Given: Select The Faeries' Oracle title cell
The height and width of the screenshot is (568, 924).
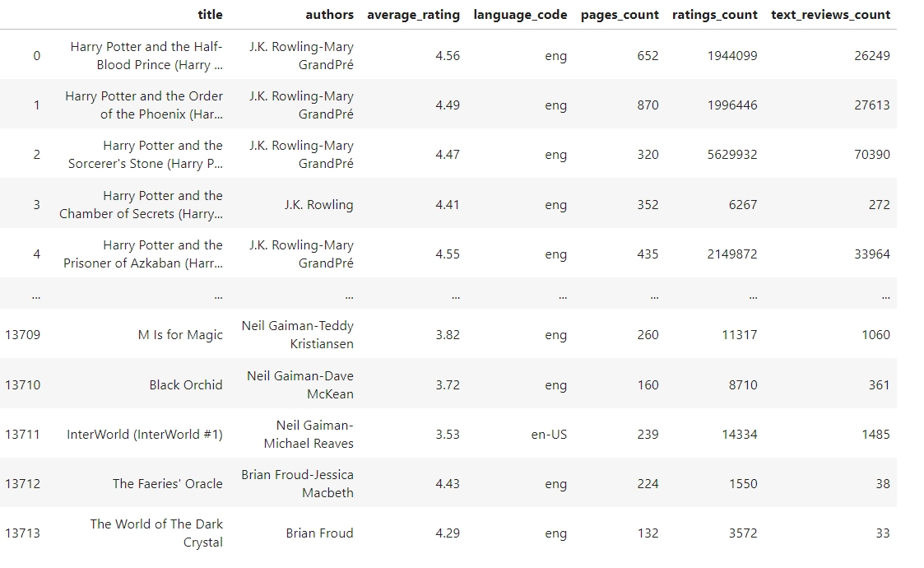Looking at the screenshot, I should (168, 484).
